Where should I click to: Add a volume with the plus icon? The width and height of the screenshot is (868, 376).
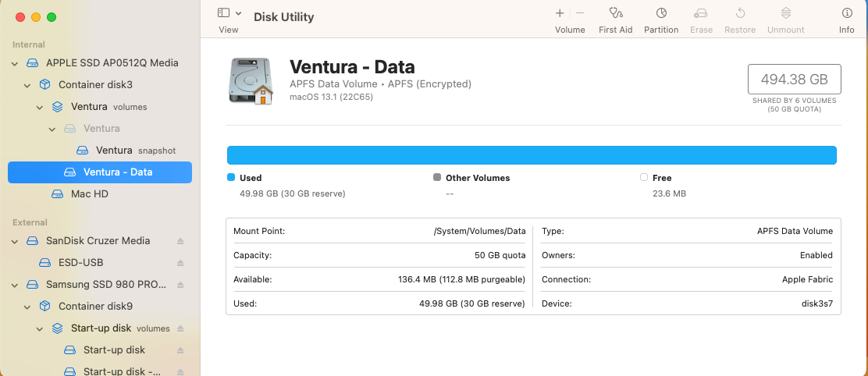coord(560,13)
